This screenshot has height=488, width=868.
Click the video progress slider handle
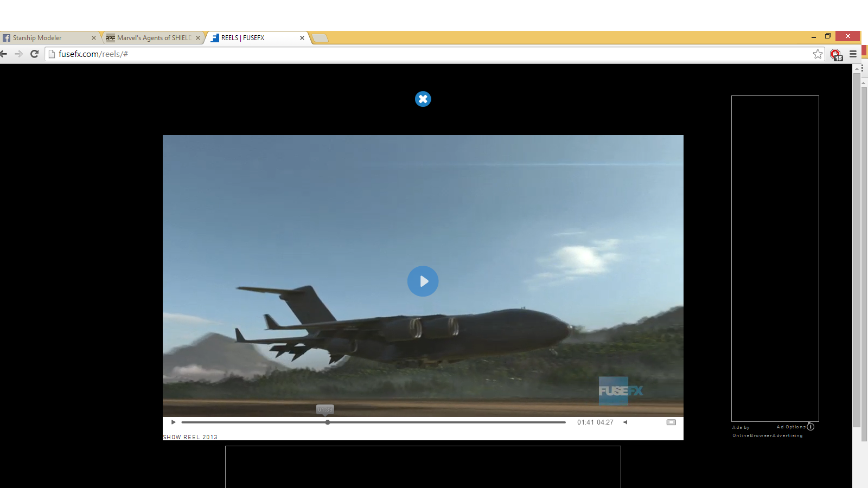[x=328, y=422]
